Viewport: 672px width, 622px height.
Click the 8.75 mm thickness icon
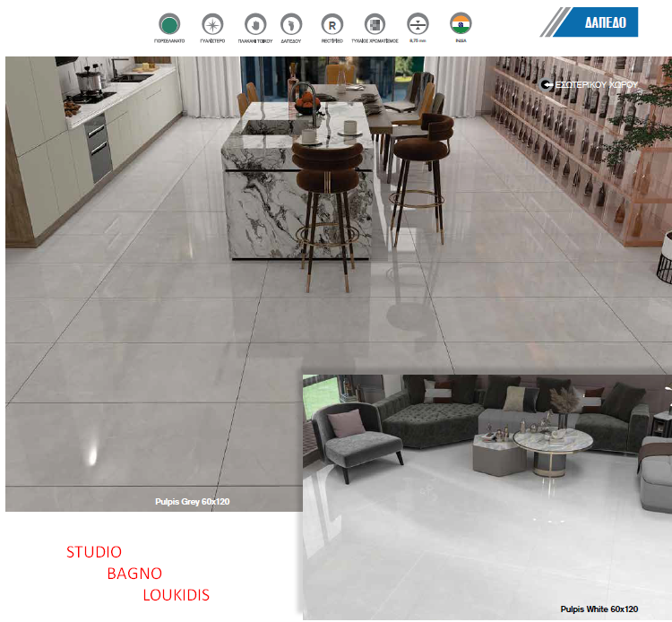[x=416, y=24]
